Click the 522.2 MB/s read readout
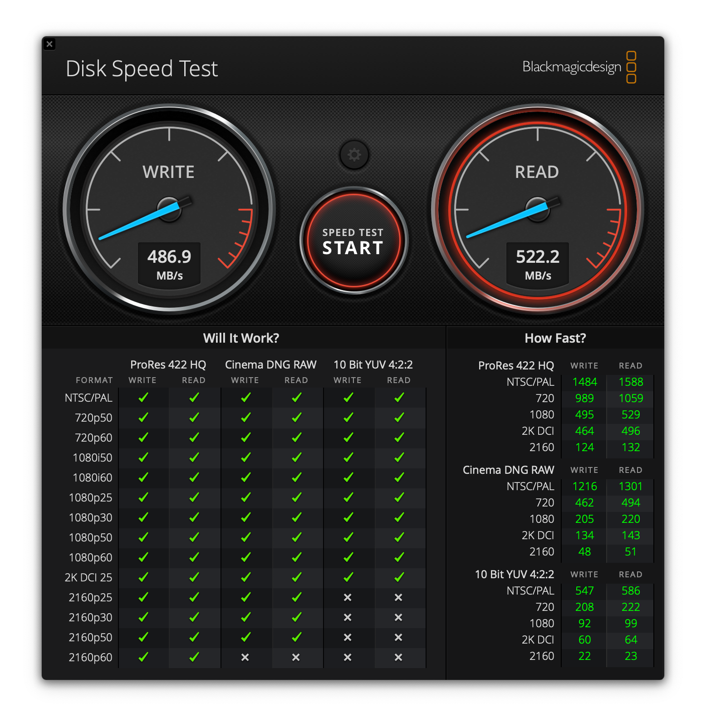706x728 pixels. [538, 265]
